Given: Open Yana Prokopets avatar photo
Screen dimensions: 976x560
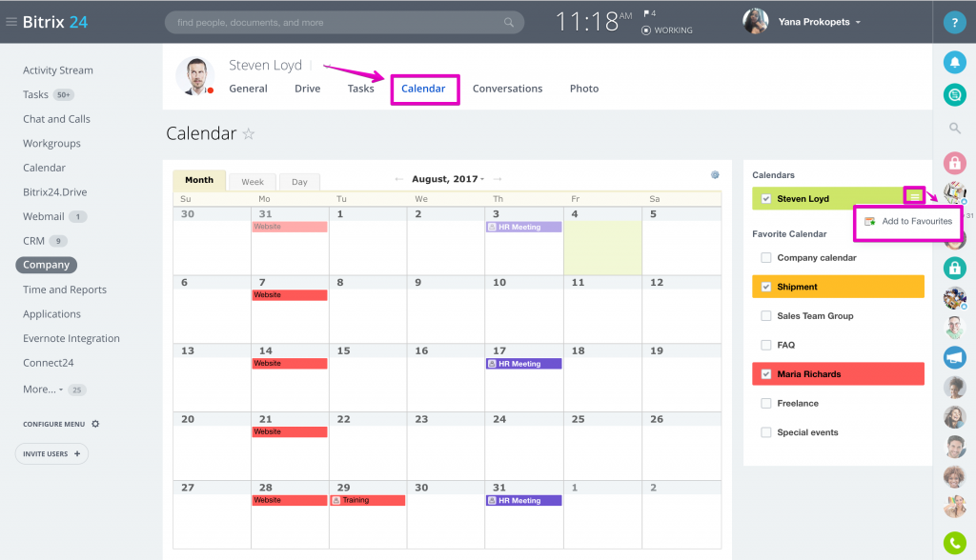Looking at the screenshot, I should [x=755, y=21].
